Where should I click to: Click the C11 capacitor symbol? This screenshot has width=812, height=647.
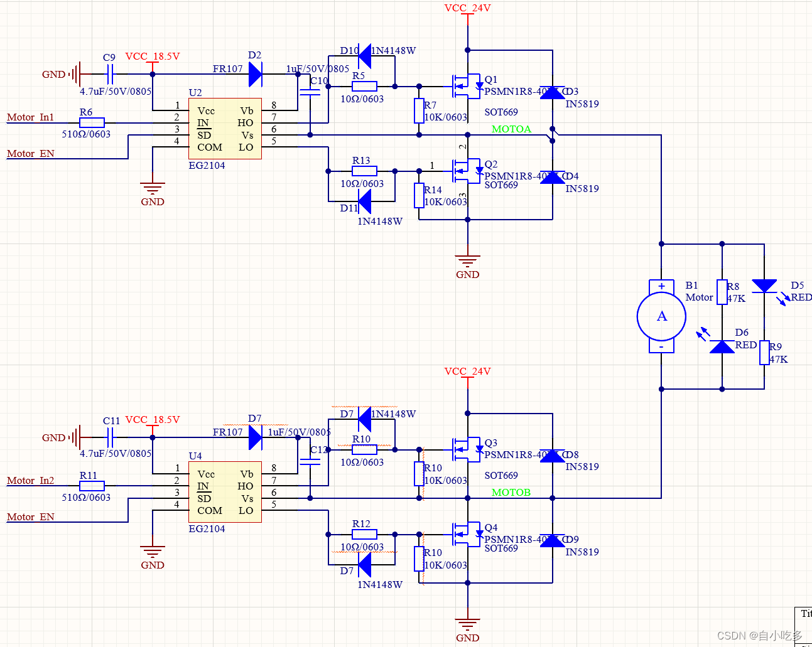pos(110,437)
